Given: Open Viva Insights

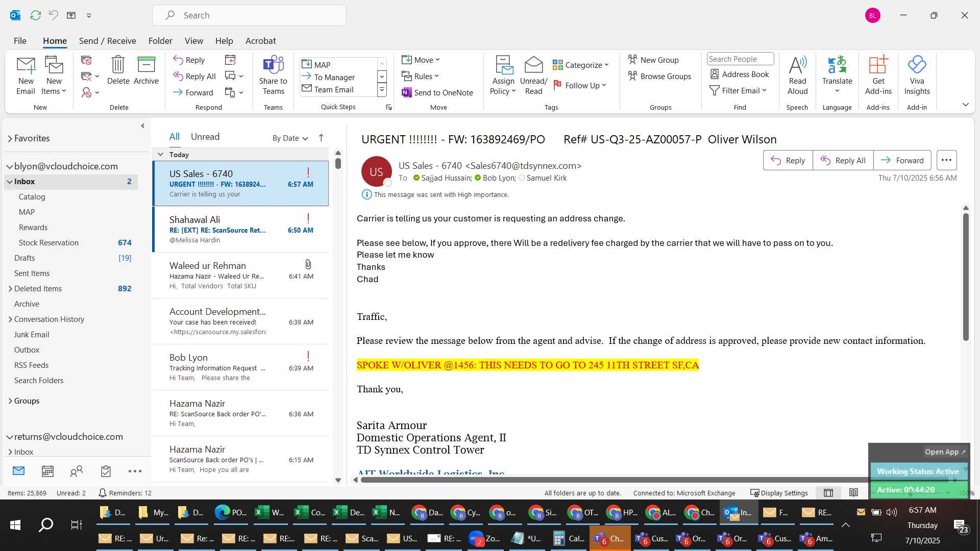Looking at the screenshot, I should point(917,76).
